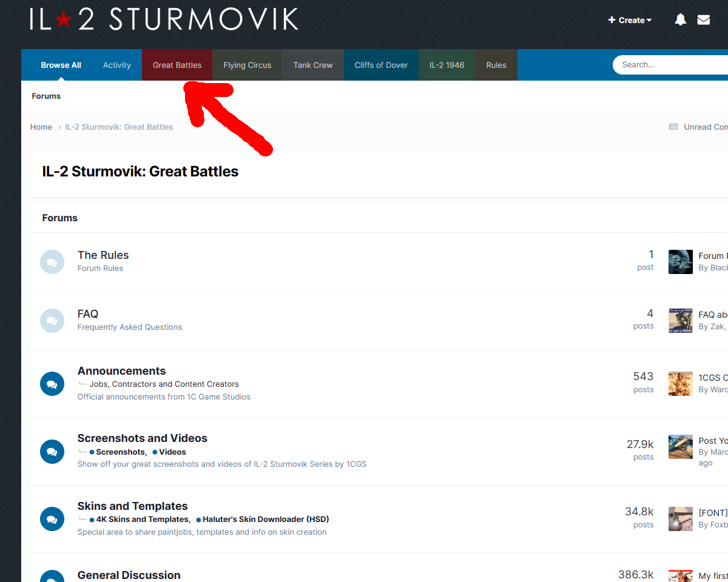The height and width of the screenshot is (582, 728).
Task: Open the Cliffs of Dover tab
Action: tap(381, 65)
